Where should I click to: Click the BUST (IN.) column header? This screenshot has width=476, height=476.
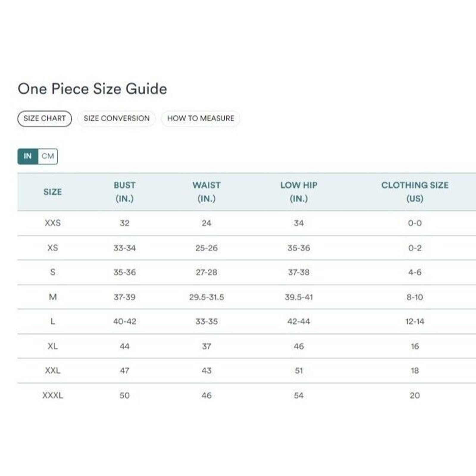point(125,192)
